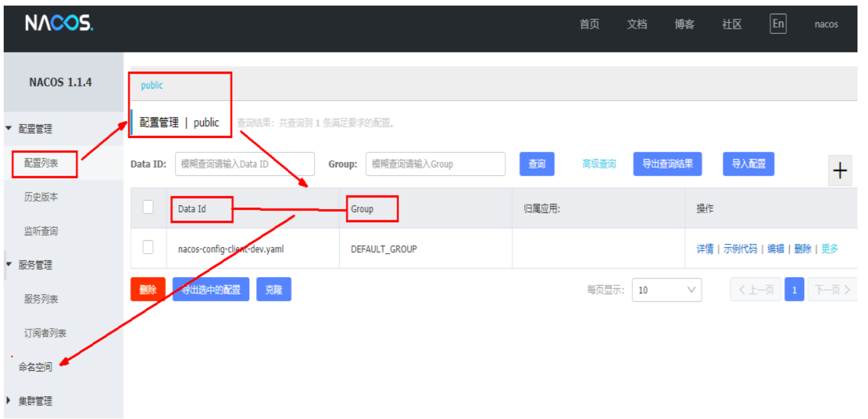The image size is (868, 419).
Task: Click 删除 link in the row actions
Action: coord(803,249)
